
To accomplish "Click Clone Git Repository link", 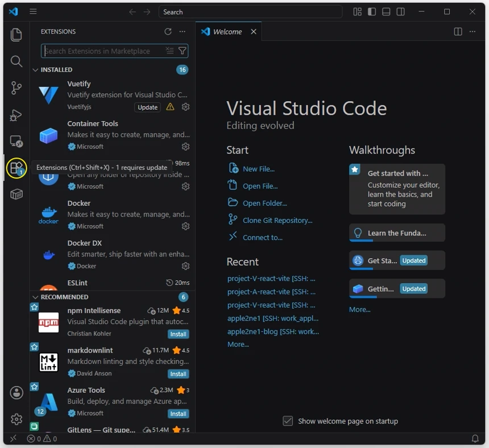I will click(x=277, y=221).
